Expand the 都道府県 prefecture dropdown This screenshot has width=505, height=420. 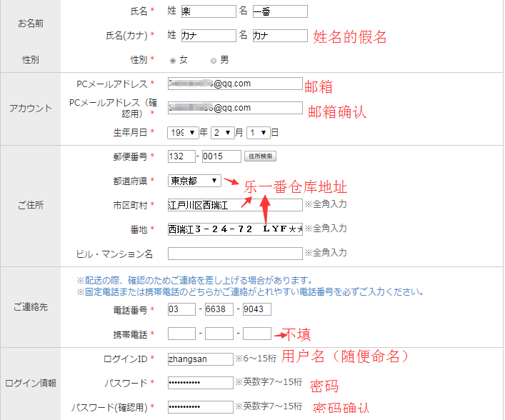(194, 181)
